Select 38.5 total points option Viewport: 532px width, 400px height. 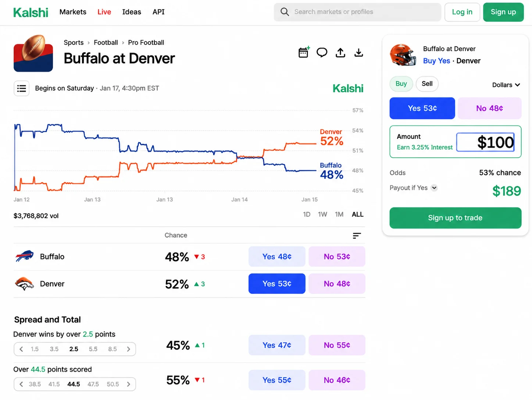click(35, 384)
